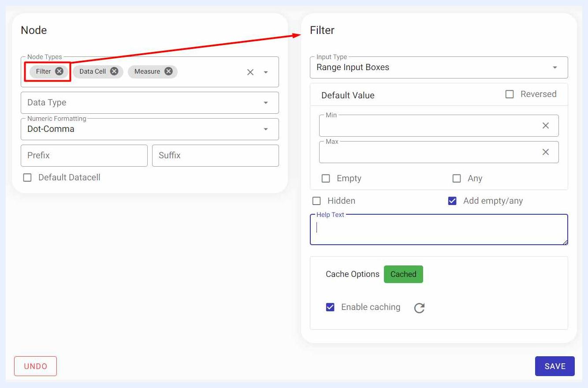Focus the Prefix input field
The image size is (588, 388).
(84, 156)
